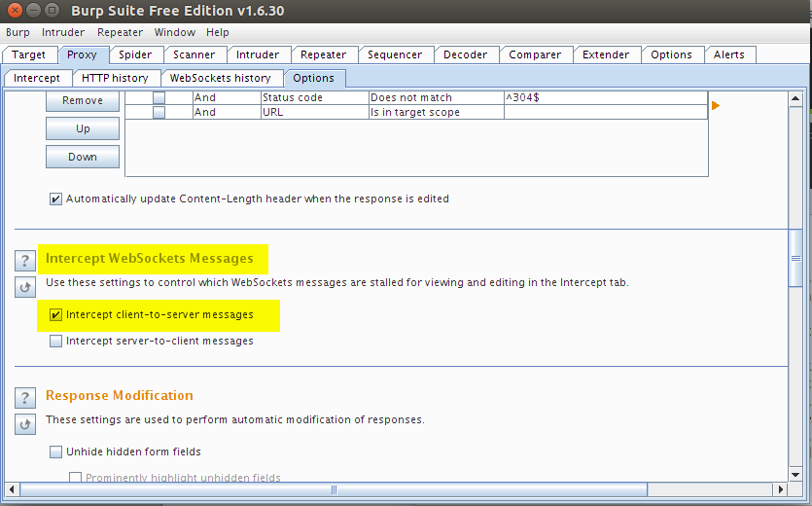Switch to the Comparer tab

point(535,54)
